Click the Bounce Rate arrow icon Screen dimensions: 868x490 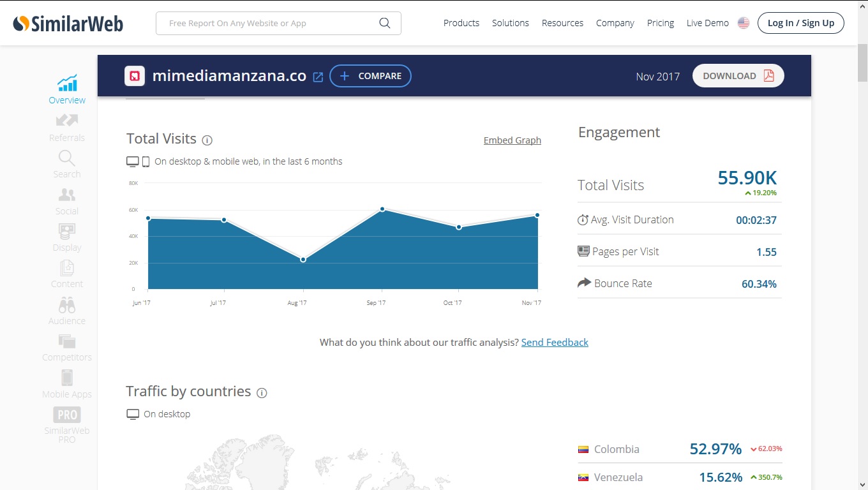click(584, 283)
